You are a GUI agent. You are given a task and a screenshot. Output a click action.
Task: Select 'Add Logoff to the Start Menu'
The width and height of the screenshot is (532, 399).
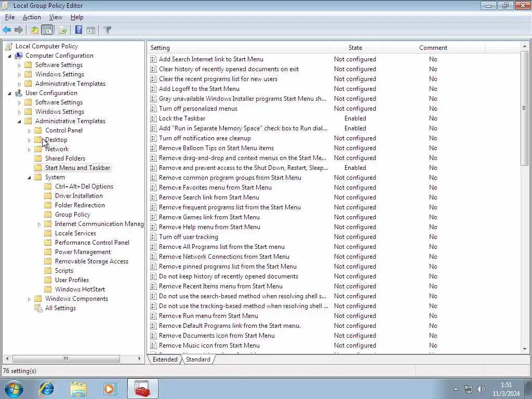coord(199,89)
